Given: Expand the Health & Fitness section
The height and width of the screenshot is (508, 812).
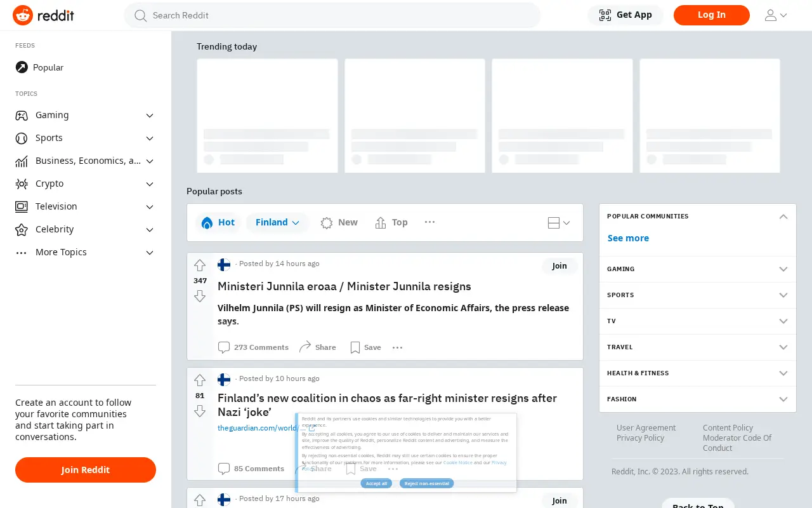Looking at the screenshot, I should point(698,373).
